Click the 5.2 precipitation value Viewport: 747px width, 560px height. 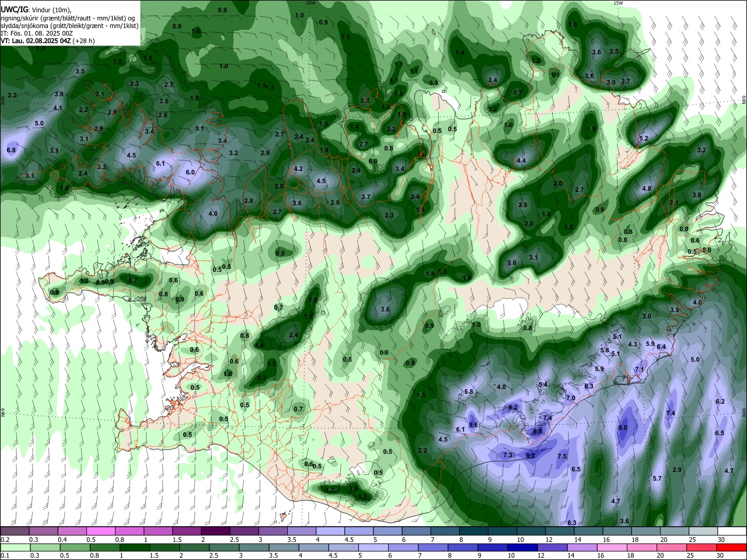(644, 139)
